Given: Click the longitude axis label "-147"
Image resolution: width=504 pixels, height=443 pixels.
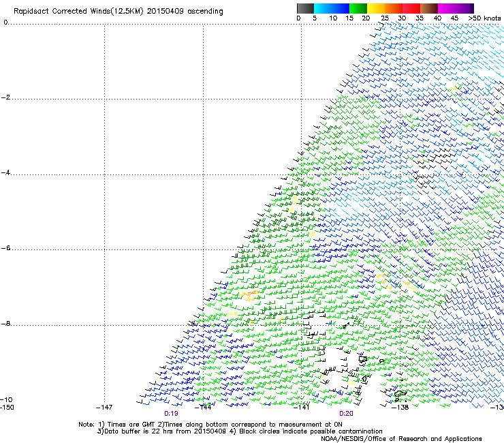Looking at the screenshot, I should [104, 408].
